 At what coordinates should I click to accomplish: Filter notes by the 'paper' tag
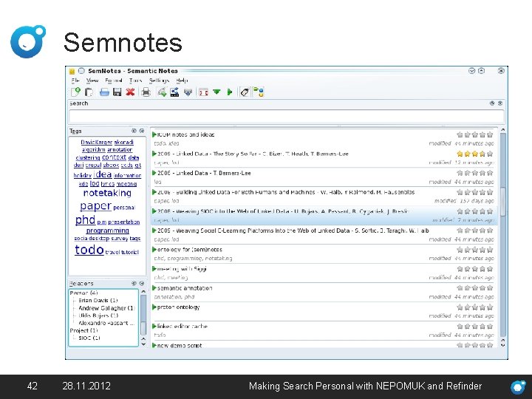click(95, 206)
